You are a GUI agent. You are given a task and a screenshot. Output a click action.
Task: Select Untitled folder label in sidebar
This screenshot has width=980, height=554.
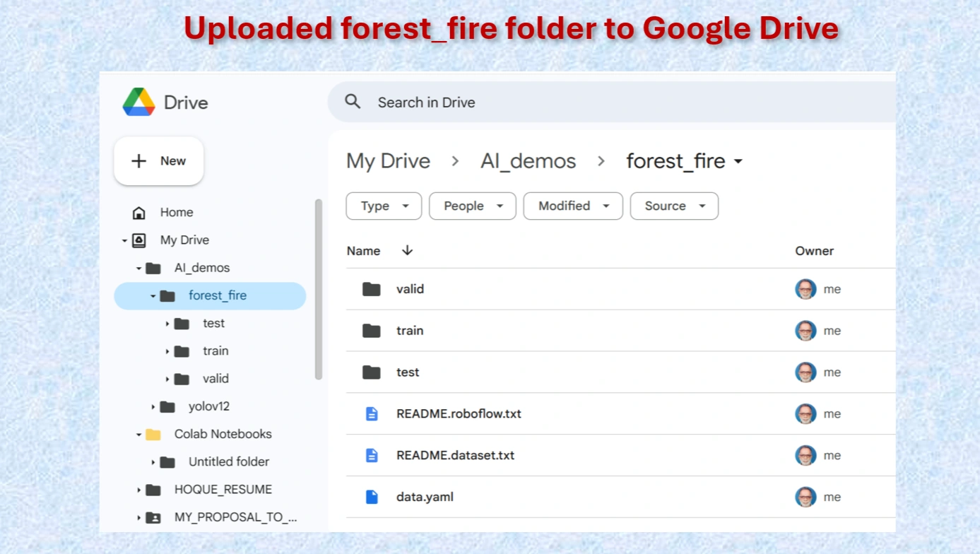[229, 461]
